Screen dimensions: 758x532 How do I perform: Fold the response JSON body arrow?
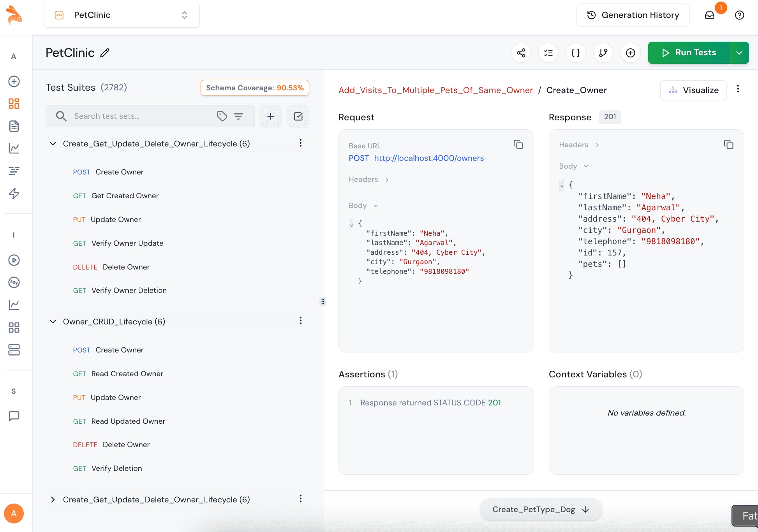click(562, 185)
